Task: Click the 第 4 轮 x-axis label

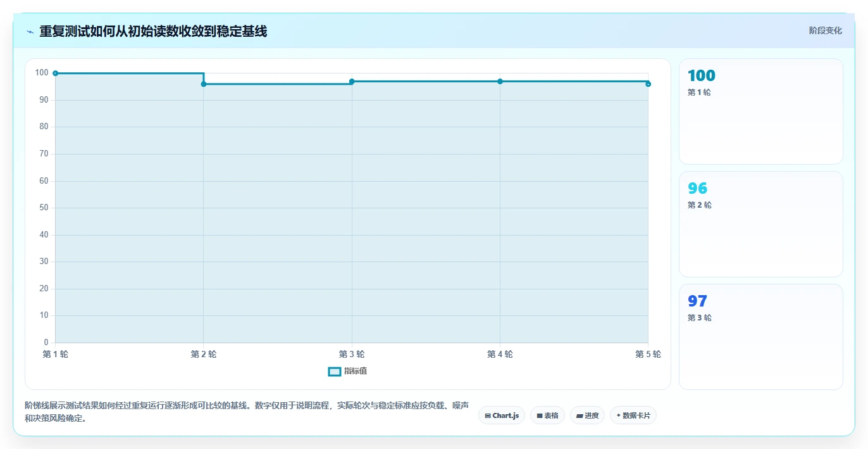Action: (x=500, y=355)
